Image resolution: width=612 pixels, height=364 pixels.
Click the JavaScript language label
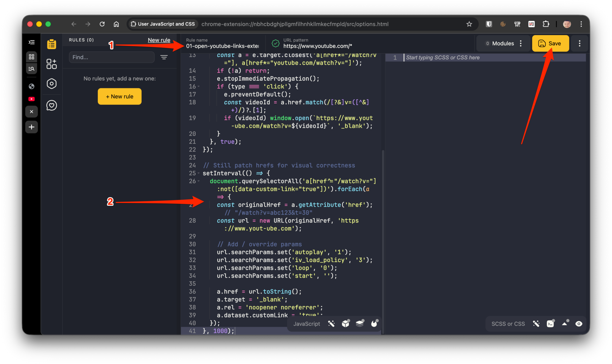pos(307,324)
